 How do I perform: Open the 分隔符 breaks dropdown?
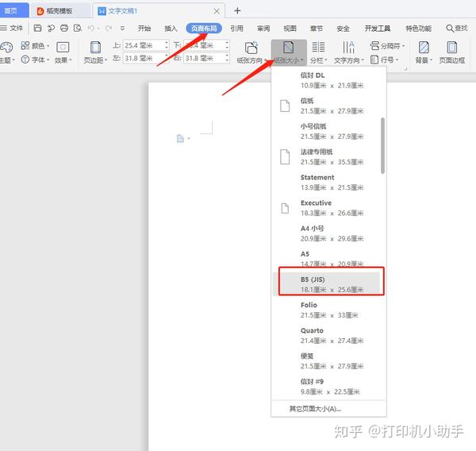[x=387, y=46]
